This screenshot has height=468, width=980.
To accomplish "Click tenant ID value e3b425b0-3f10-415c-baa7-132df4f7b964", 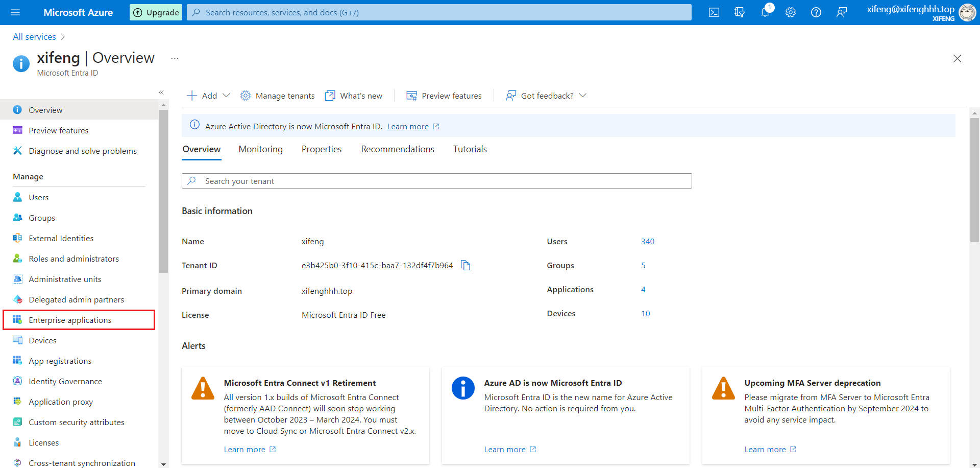I will click(377, 265).
